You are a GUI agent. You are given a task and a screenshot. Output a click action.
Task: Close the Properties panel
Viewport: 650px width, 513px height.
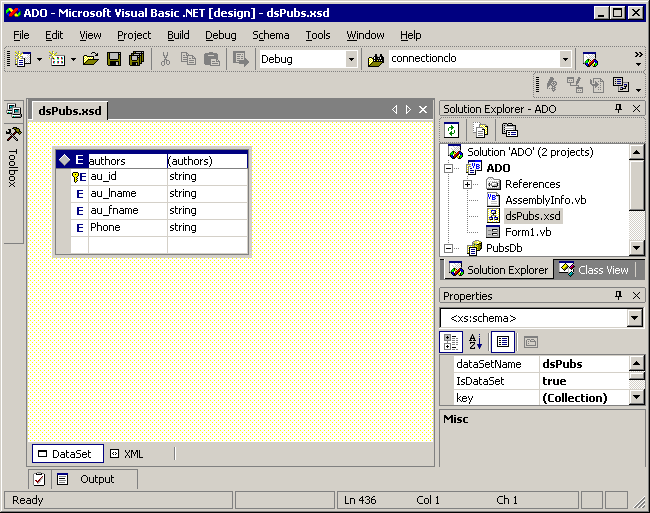pyautogui.click(x=636, y=295)
